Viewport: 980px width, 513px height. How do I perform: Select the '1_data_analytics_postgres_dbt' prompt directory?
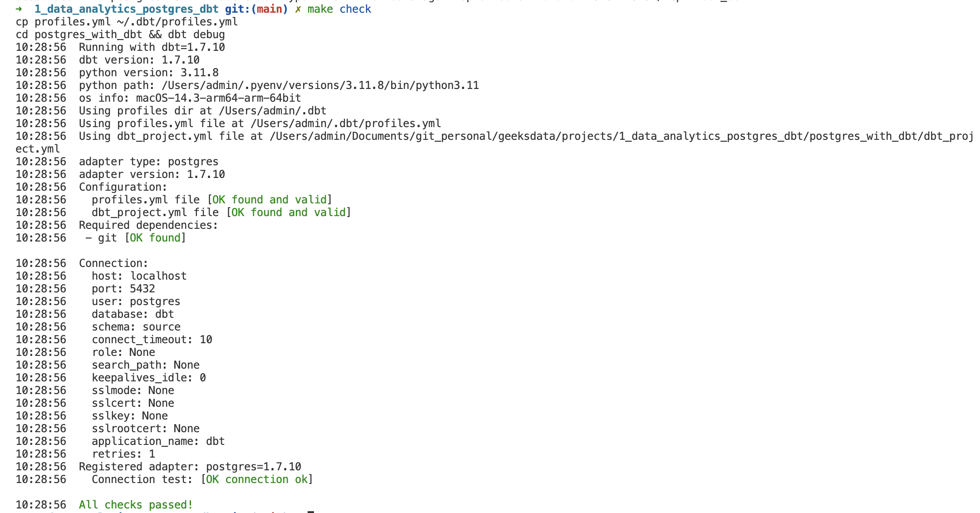pos(127,10)
